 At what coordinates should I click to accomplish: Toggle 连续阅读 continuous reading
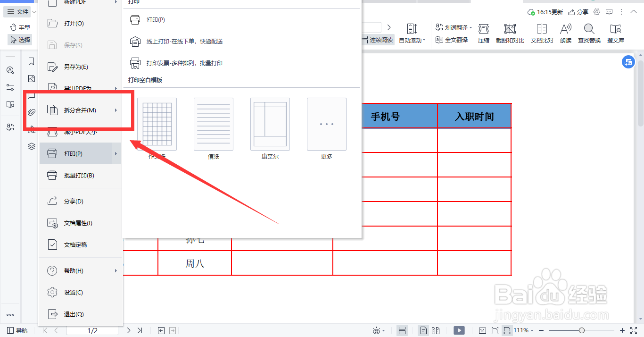tap(377, 40)
